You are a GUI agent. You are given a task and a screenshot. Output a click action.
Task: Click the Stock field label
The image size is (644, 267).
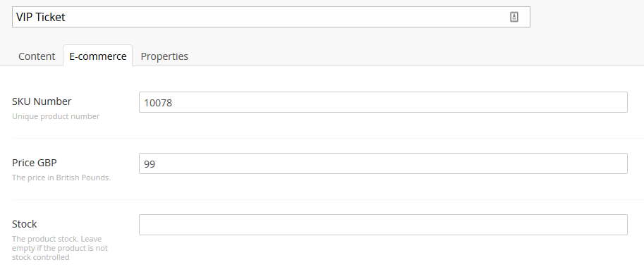(x=24, y=224)
